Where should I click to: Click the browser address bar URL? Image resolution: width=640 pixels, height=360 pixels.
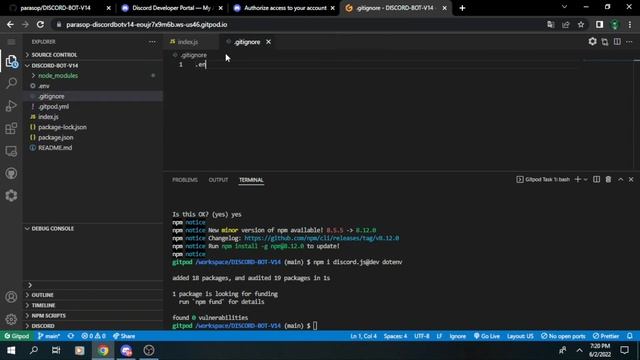coord(147,24)
